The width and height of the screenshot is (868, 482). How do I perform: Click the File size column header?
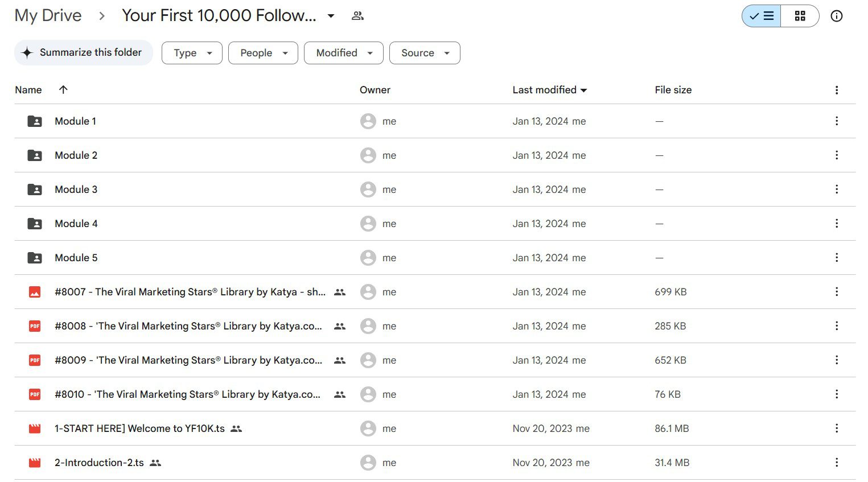673,90
